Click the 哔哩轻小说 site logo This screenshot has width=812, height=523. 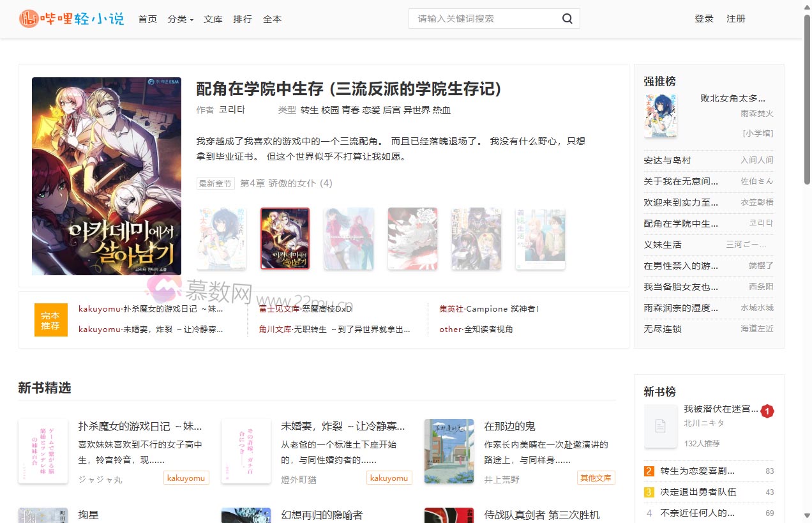click(71, 19)
